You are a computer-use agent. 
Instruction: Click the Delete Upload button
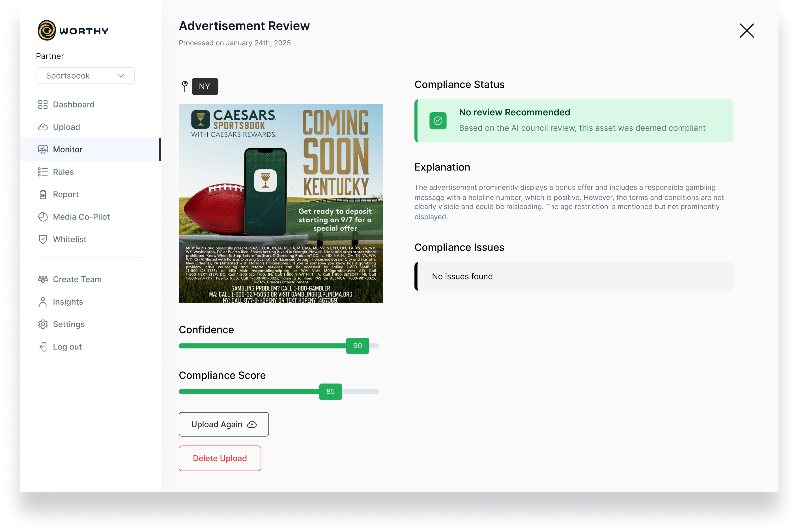pyautogui.click(x=220, y=458)
